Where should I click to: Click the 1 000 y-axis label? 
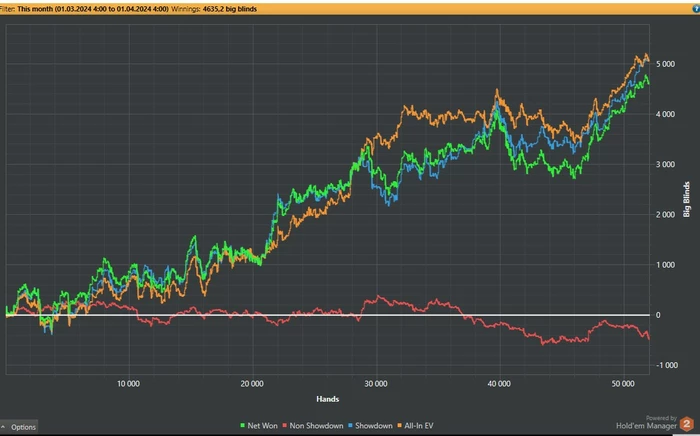[665, 265]
